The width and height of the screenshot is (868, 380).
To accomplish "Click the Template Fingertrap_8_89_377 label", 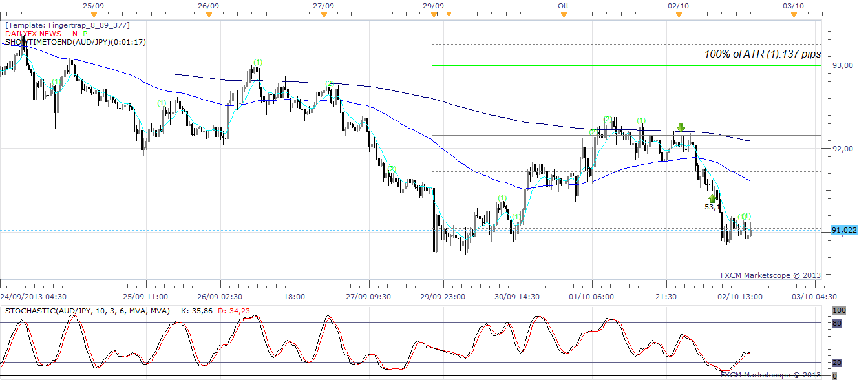I will 67,25.
